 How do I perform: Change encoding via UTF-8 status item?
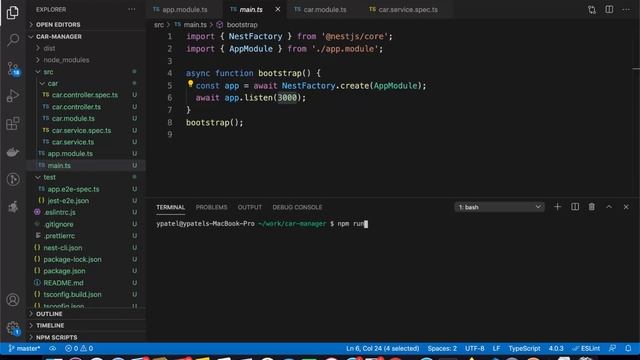[x=475, y=349]
